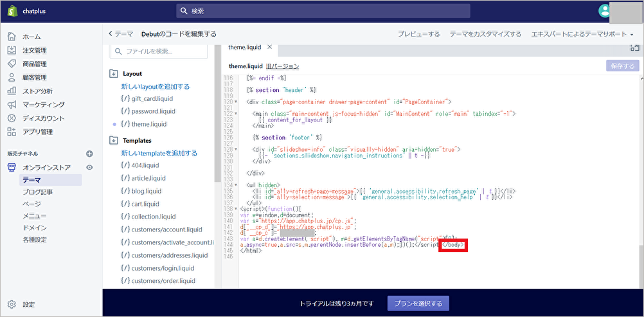
Task: Open 各種設定 in the sidebar
Action: click(x=35, y=240)
